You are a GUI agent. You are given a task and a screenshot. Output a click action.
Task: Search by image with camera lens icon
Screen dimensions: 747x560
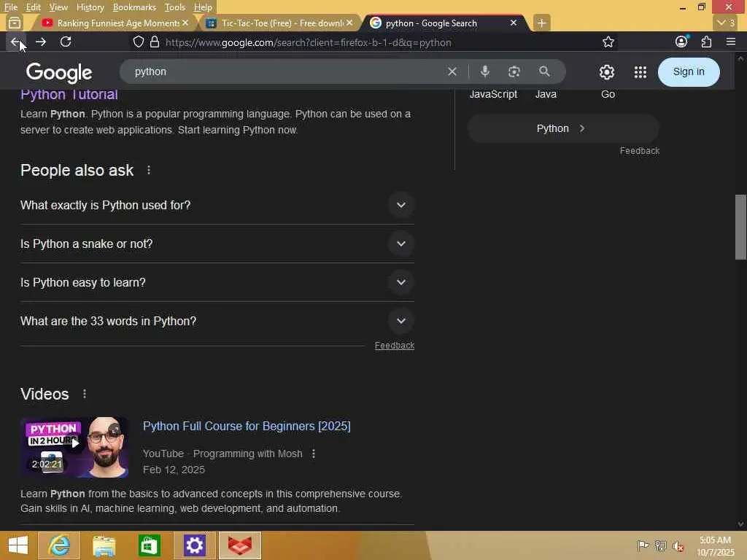(514, 72)
